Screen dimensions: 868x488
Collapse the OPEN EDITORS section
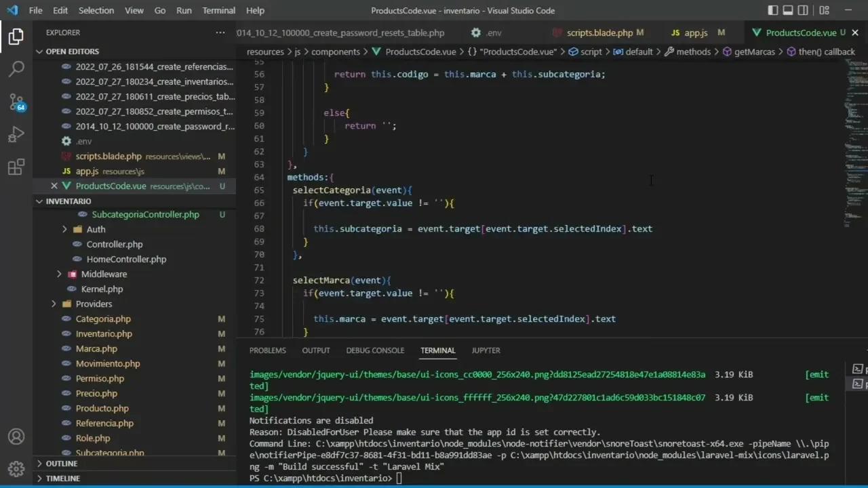(71, 51)
